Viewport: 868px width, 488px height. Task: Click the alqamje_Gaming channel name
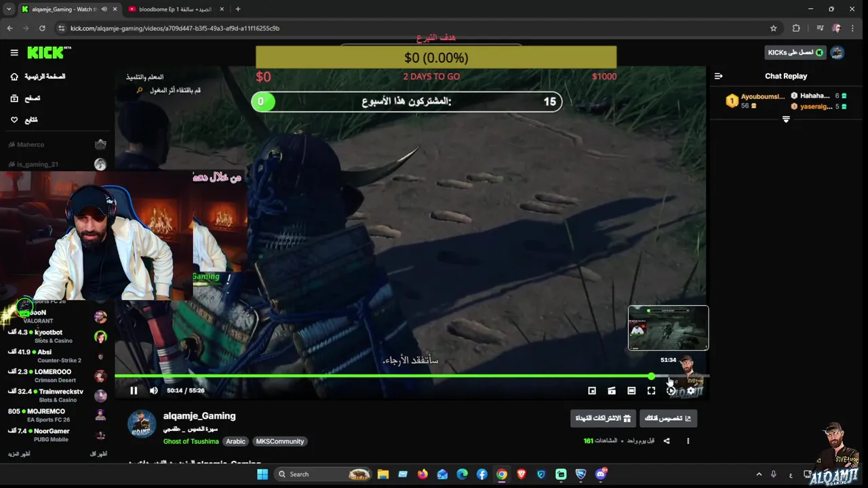(x=199, y=416)
